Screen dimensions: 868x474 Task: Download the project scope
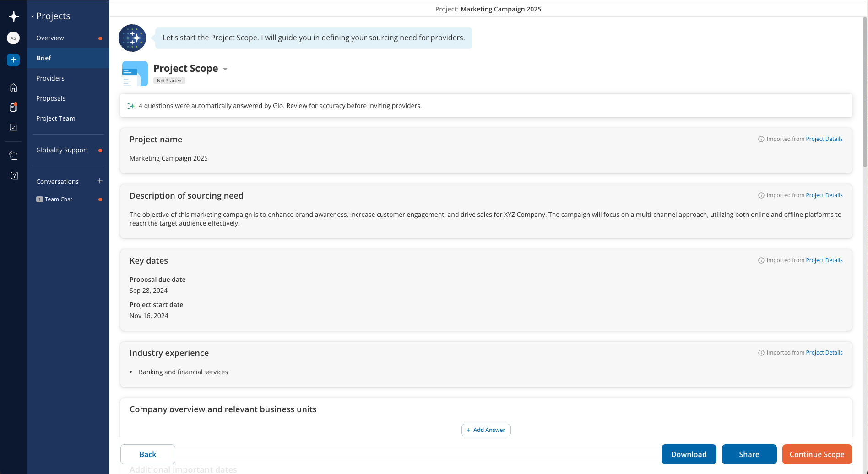[x=689, y=454]
